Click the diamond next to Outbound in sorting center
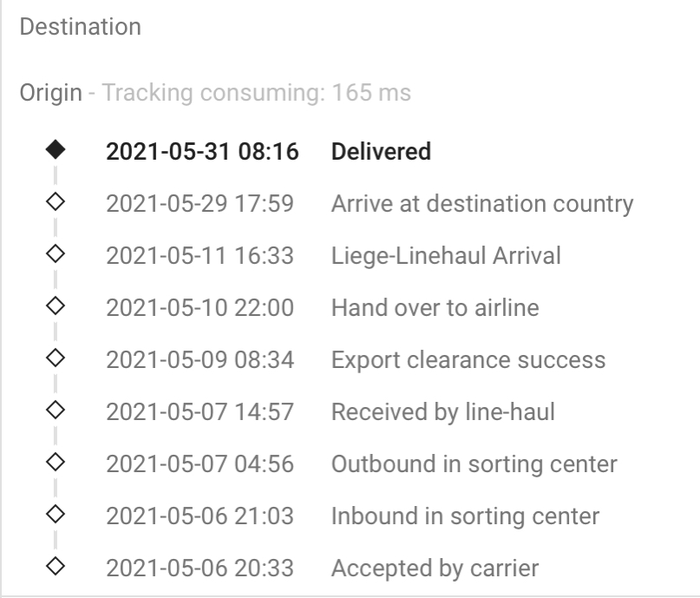Viewport: 700px width, 598px height. (56, 463)
